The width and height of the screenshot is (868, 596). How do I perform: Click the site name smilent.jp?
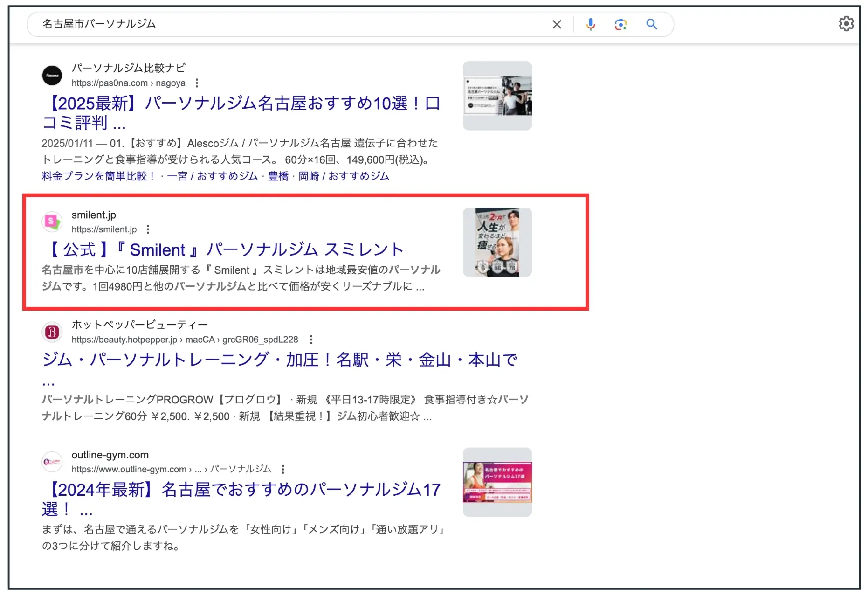coord(94,215)
